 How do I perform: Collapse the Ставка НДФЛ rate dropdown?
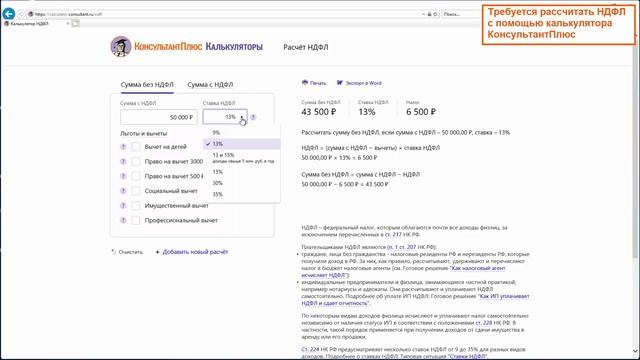225,117
